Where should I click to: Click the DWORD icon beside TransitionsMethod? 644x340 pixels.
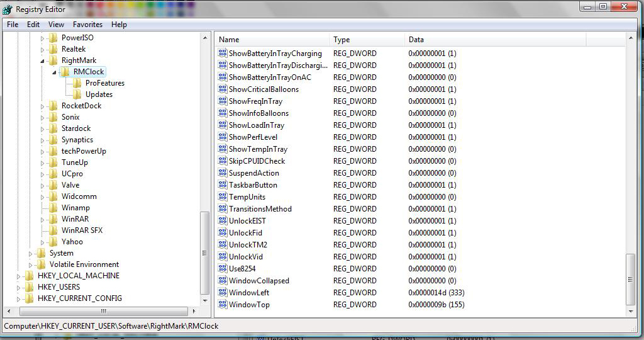pos(223,208)
